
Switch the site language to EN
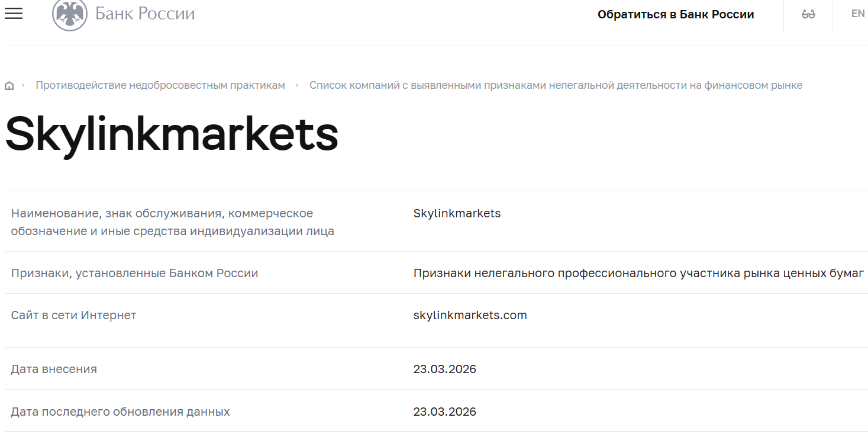pyautogui.click(x=857, y=13)
